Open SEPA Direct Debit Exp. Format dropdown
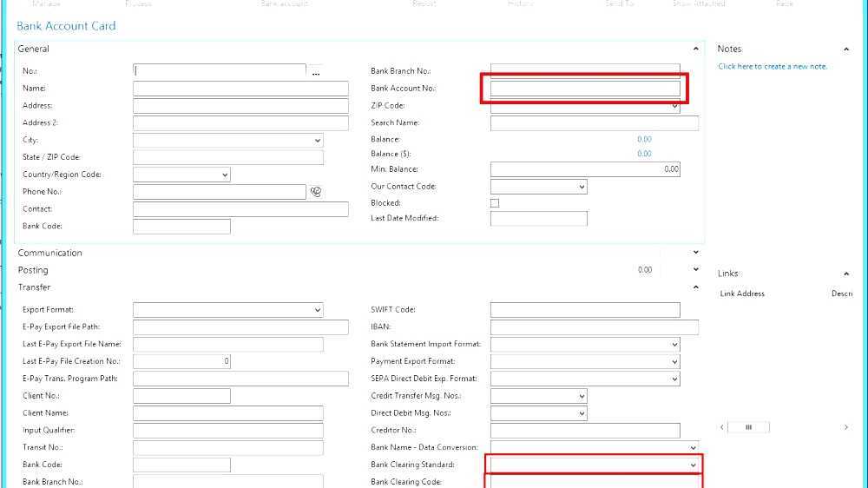Image resolution: width=868 pixels, height=488 pixels. click(x=674, y=379)
